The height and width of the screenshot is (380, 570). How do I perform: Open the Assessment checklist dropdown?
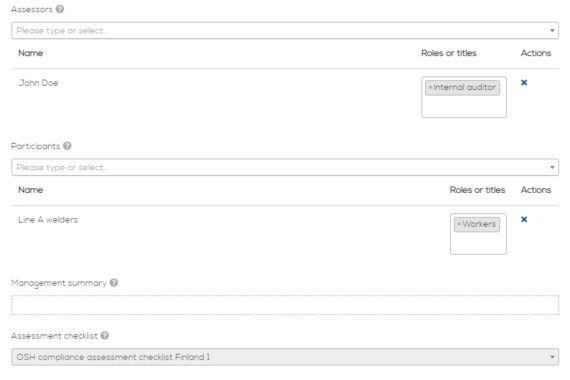(x=285, y=357)
